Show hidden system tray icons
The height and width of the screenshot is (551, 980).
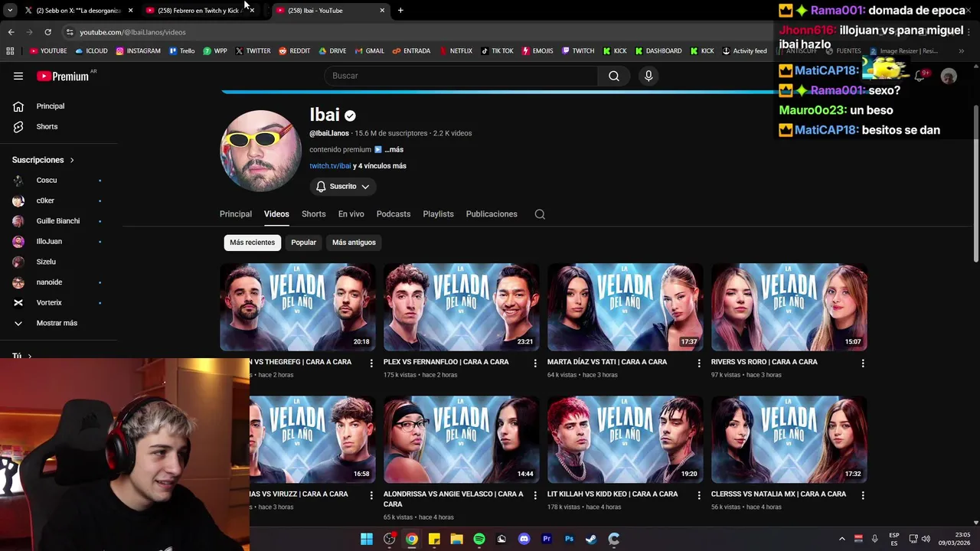(841, 539)
